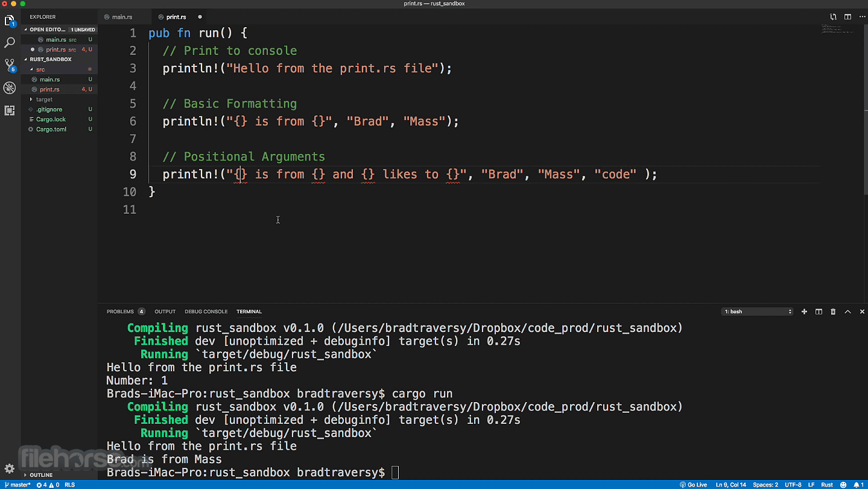The width and height of the screenshot is (868, 489).
Task: Open the Cargo.lock file
Action: (x=59, y=119)
